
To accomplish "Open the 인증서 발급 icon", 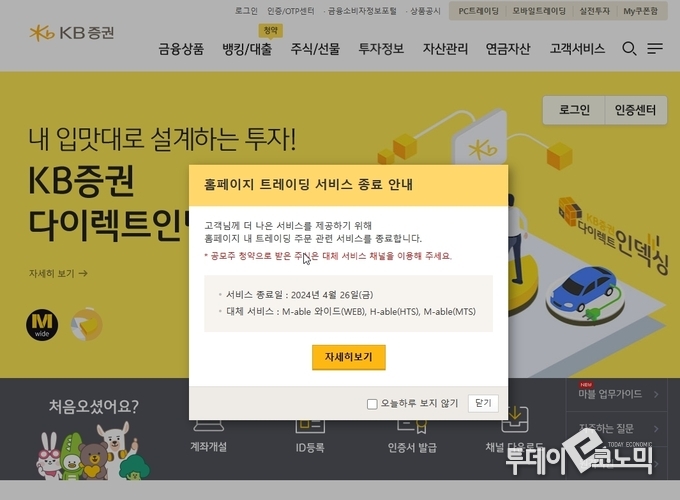I will tap(412, 426).
